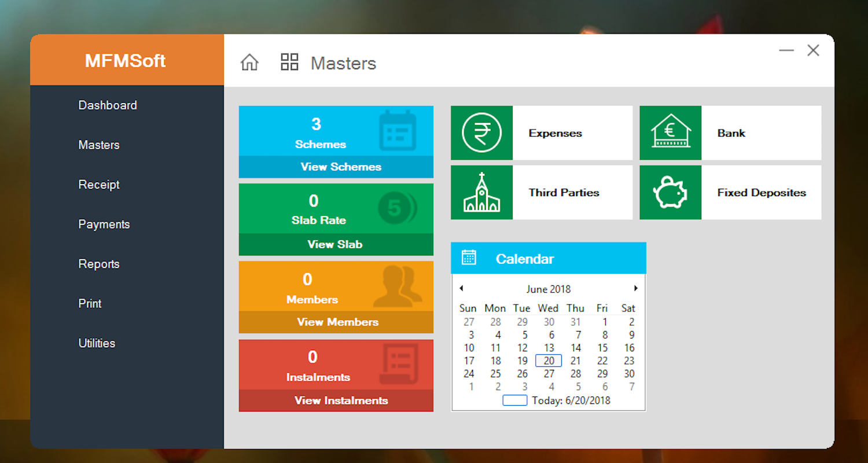The image size is (868, 463).
Task: Open June 2018 month title selector
Action: pyautogui.click(x=548, y=289)
